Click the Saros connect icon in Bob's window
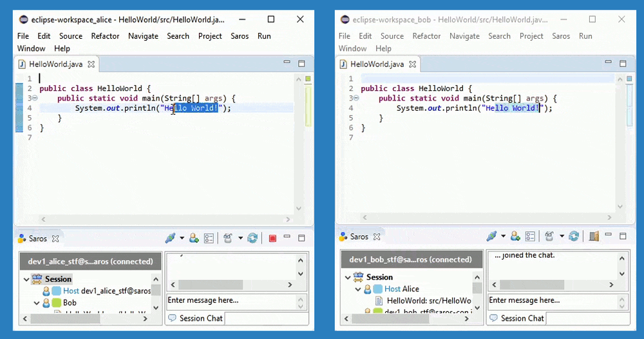The width and height of the screenshot is (644, 339). coord(491,237)
